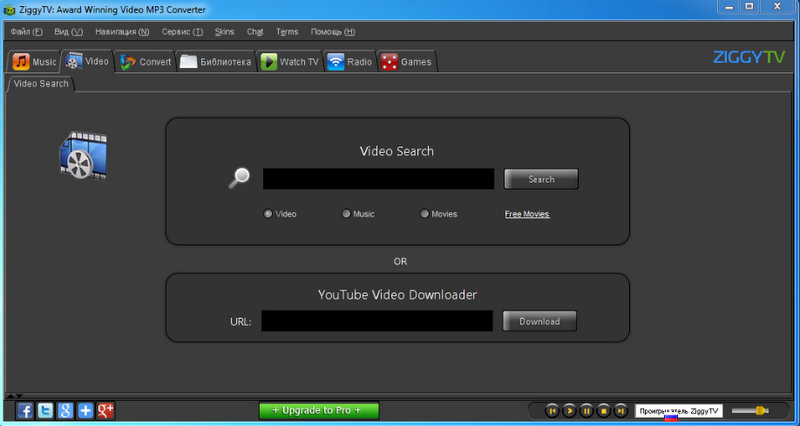
Task: Switch to the Watch TV tab
Action: [x=290, y=62]
